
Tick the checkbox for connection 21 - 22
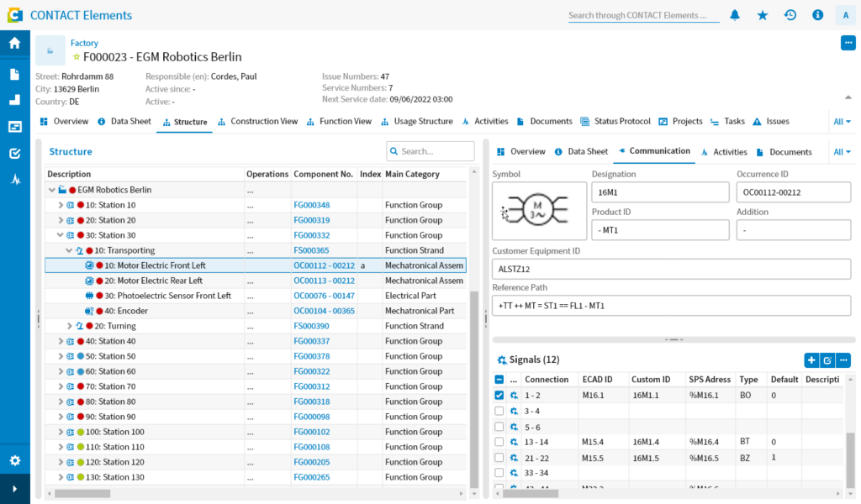click(499, 457)
